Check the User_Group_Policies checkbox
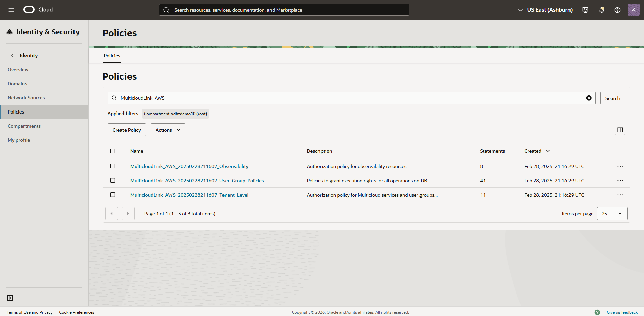The image size is (644, 316). coord(113,181)
